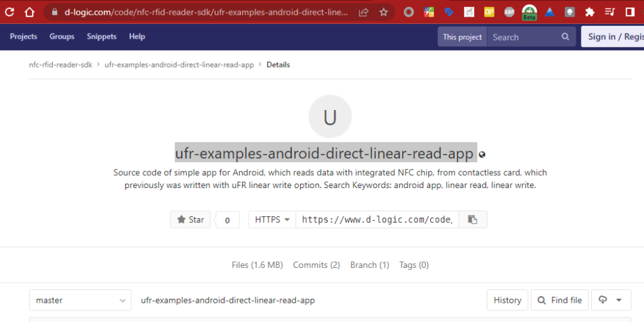Open the blue triangle extension icon

tap(549, 12)
